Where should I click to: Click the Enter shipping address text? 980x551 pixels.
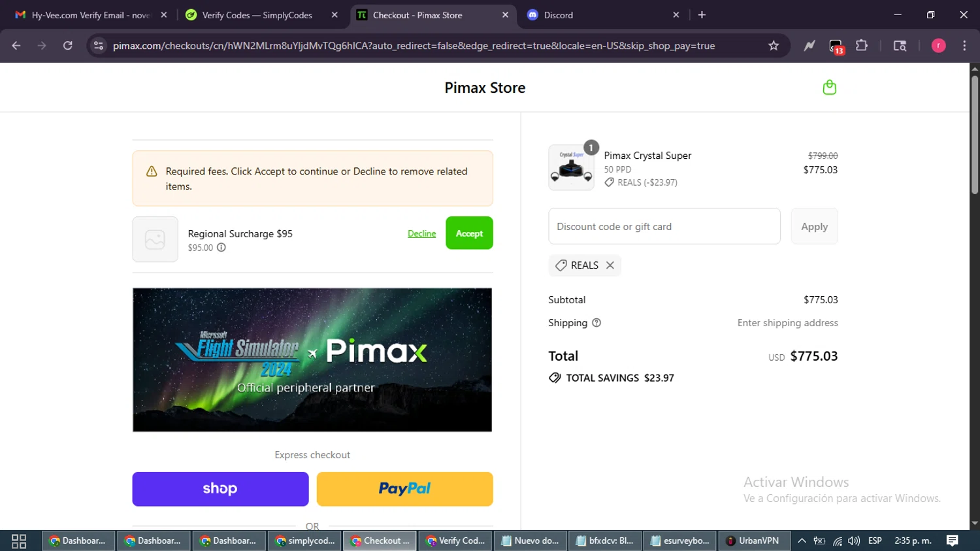(x=787, y=323)
